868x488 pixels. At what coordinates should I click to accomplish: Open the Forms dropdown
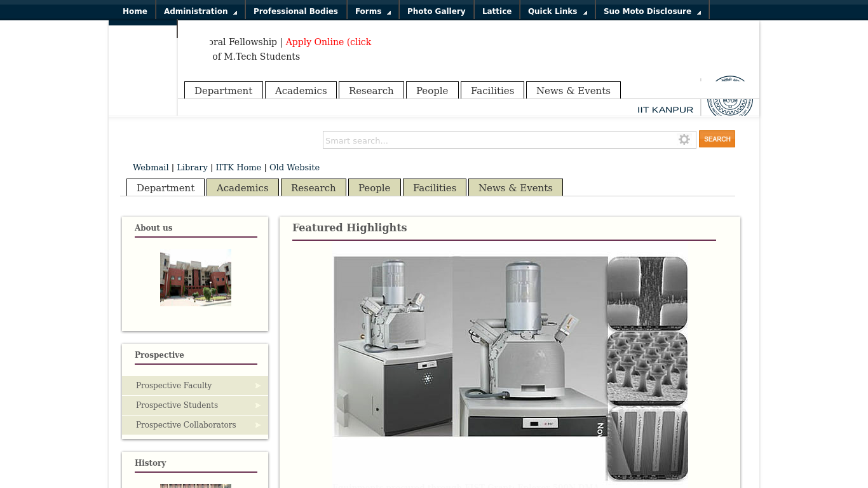point(368,11)
